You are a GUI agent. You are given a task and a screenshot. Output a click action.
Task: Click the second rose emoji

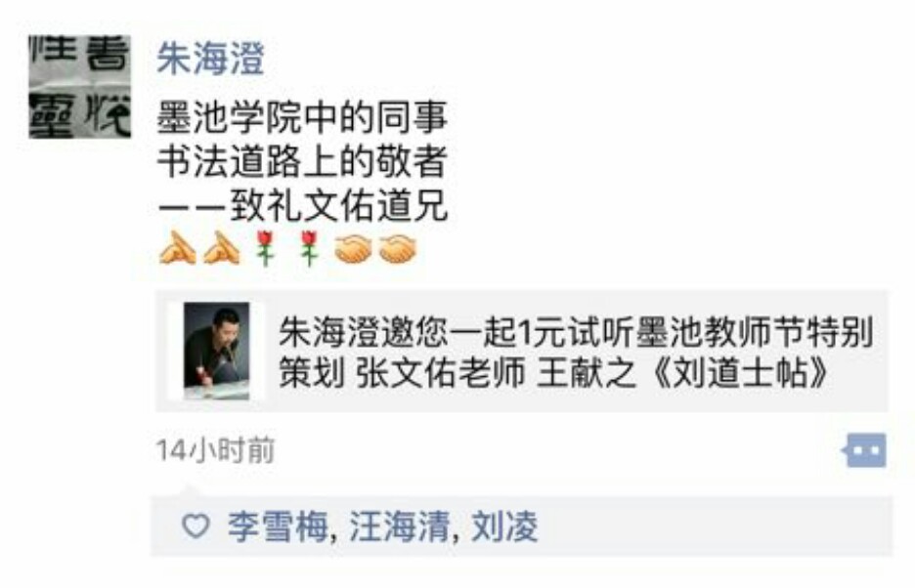click(x=309, y=248)
